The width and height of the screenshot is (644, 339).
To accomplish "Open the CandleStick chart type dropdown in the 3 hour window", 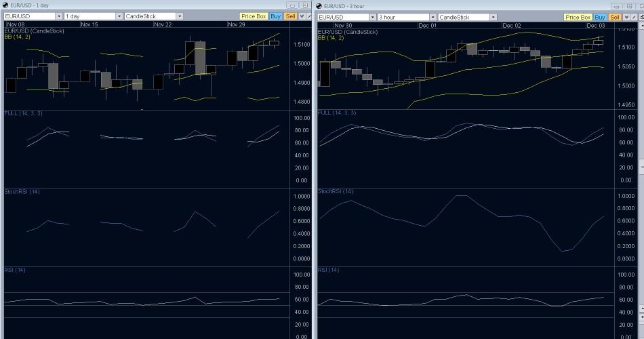I will point(494,17).
